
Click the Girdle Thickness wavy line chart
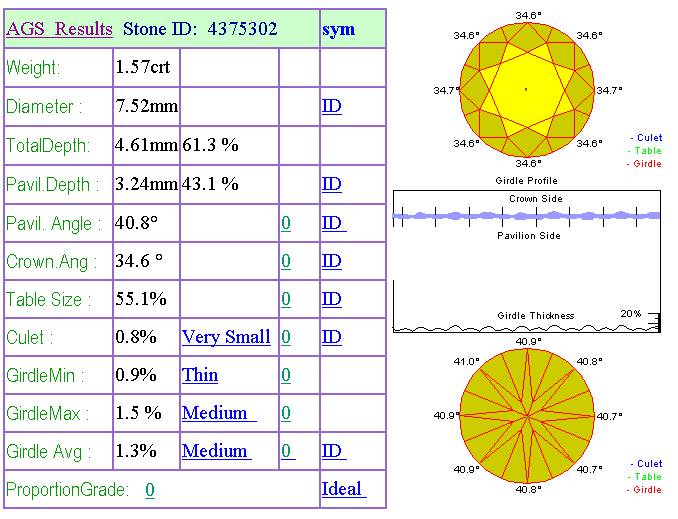(526, 328)
